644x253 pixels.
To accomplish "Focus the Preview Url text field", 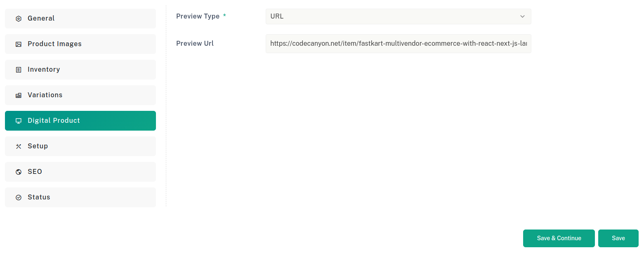I will 398,44.
